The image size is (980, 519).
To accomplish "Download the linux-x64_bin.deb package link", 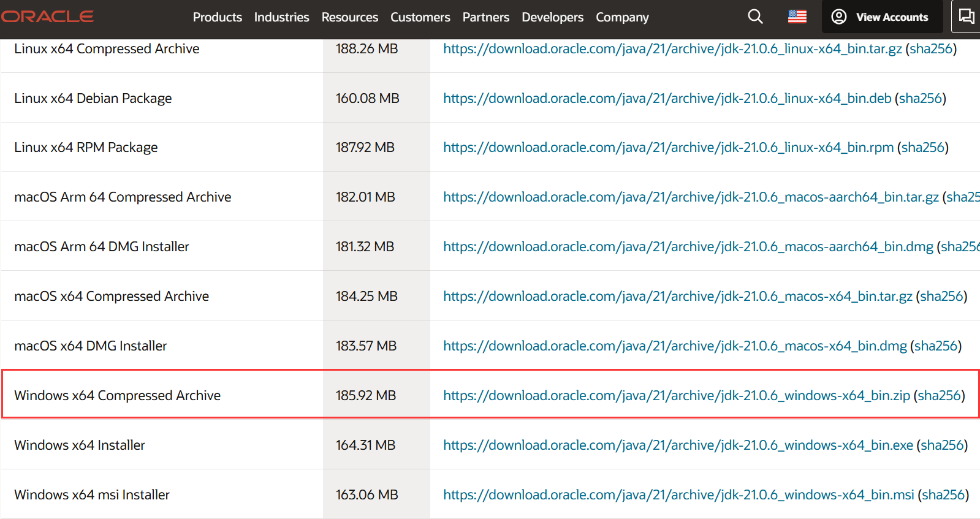I will tap(667, 98).
